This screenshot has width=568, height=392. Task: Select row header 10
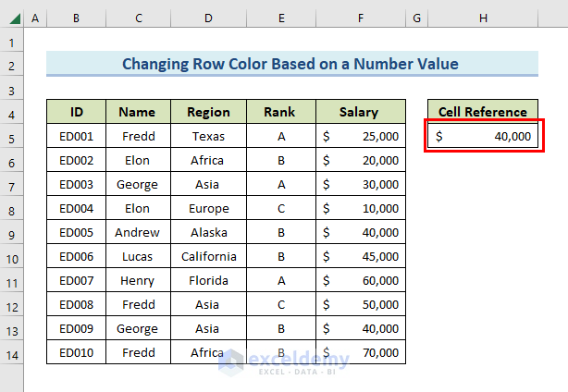(11, 257)
